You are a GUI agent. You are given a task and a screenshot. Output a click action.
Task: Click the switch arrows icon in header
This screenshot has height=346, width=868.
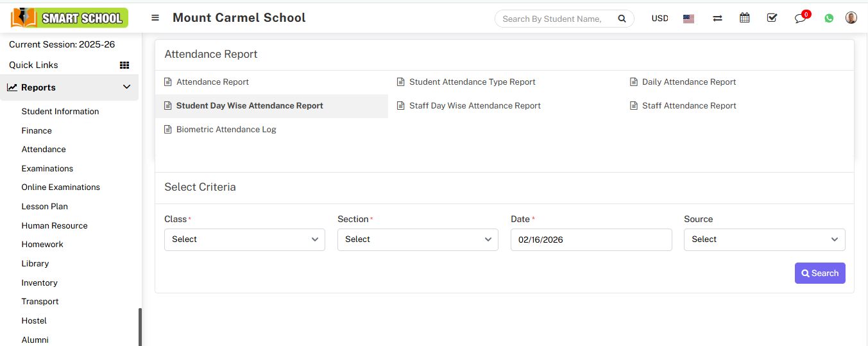[717, 19]
